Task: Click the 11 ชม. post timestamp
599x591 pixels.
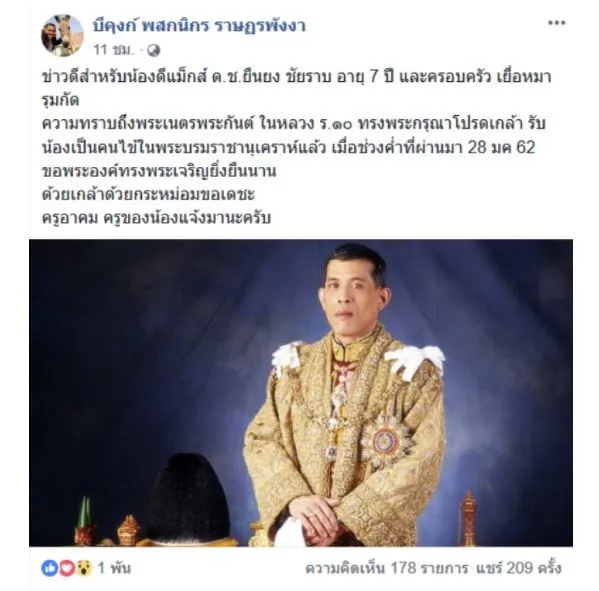Action: (114, 50)
